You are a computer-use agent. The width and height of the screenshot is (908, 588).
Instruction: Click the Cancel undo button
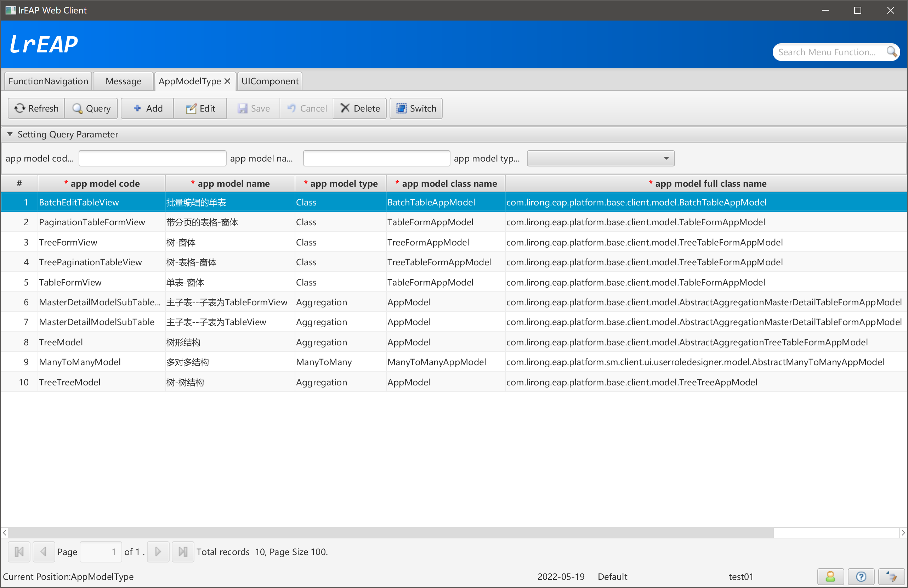306,108
